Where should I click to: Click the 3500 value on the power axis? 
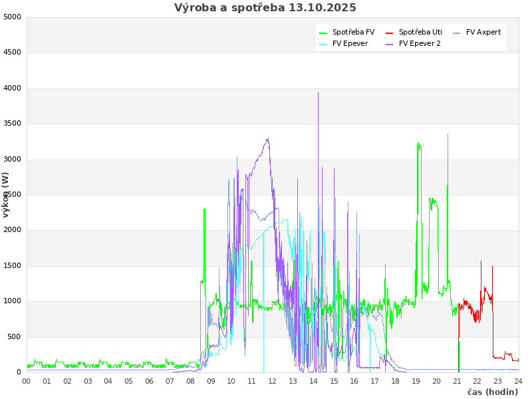(12, 124)
